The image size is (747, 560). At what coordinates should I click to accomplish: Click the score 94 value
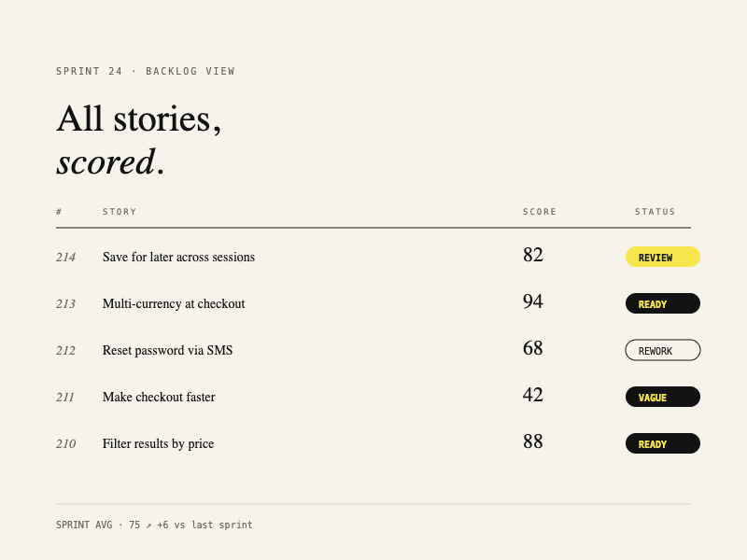pos(533,301)
